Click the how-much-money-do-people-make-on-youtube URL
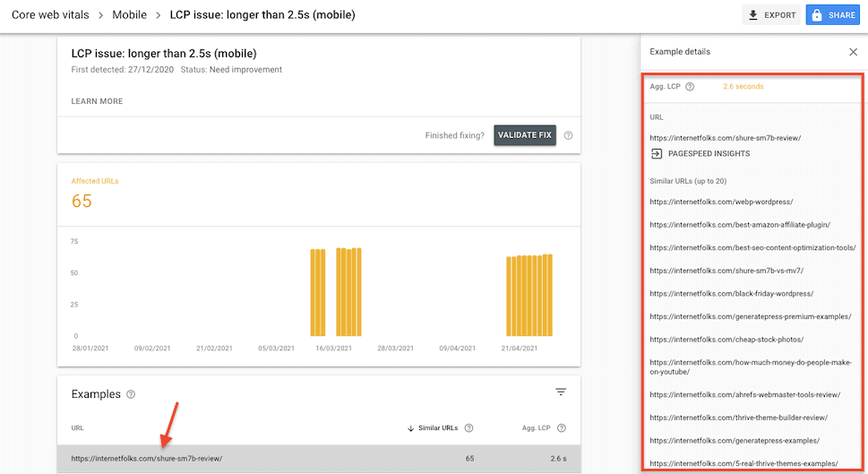 [751, 367]
